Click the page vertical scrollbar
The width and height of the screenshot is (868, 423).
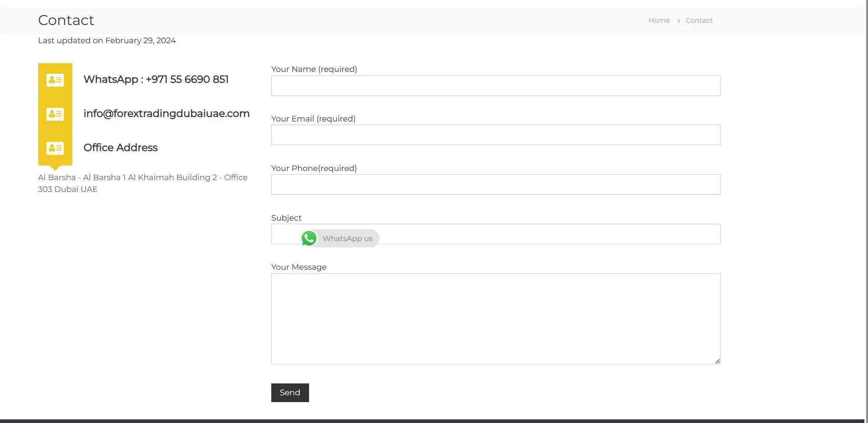tap(866, 211)
